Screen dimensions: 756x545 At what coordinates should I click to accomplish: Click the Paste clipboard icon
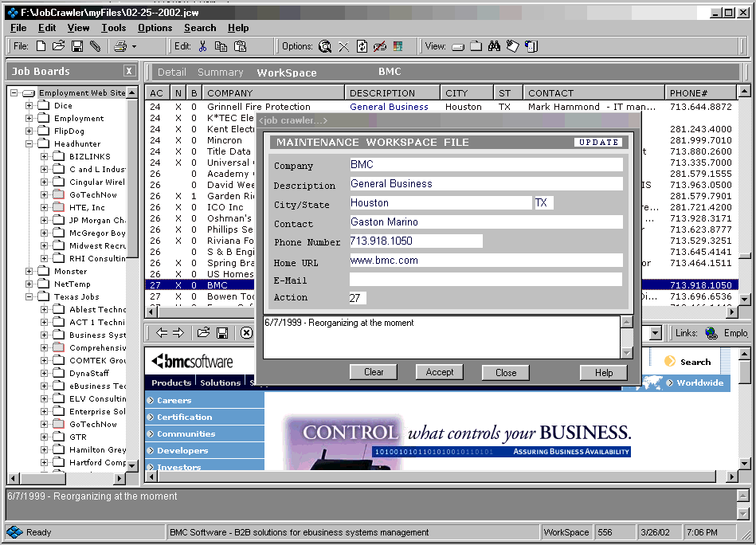[x=240, y=46]
